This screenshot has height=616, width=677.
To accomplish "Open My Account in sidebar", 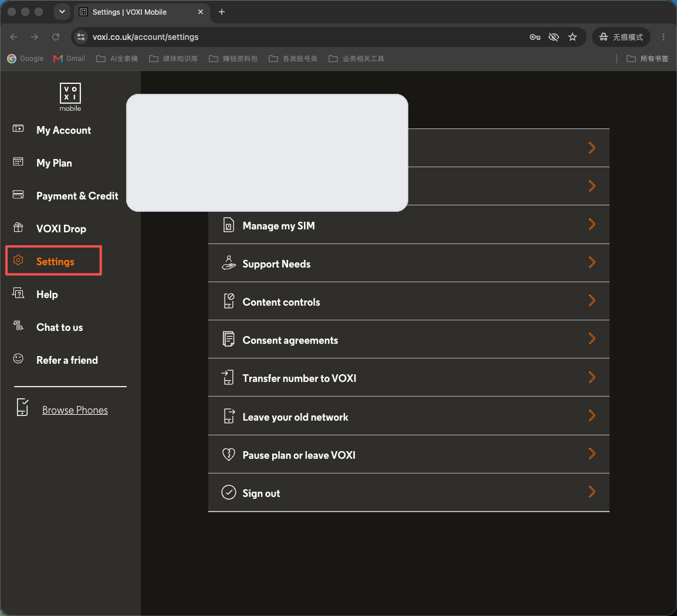I will [63, 130].
